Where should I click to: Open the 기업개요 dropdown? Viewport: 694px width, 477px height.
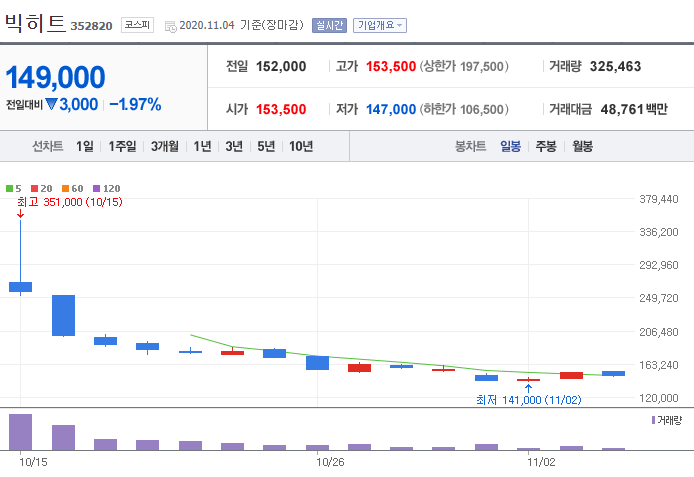380,25
